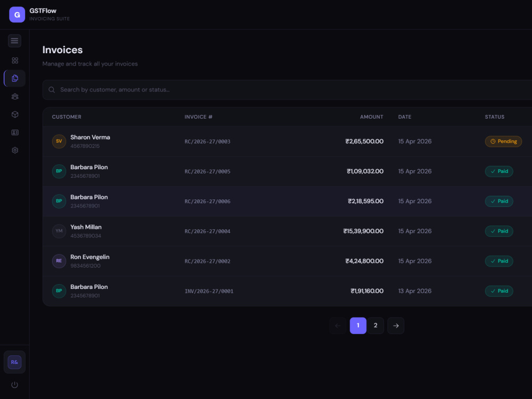Click the power logout icon
532x399 pixels.
(14, 385)
